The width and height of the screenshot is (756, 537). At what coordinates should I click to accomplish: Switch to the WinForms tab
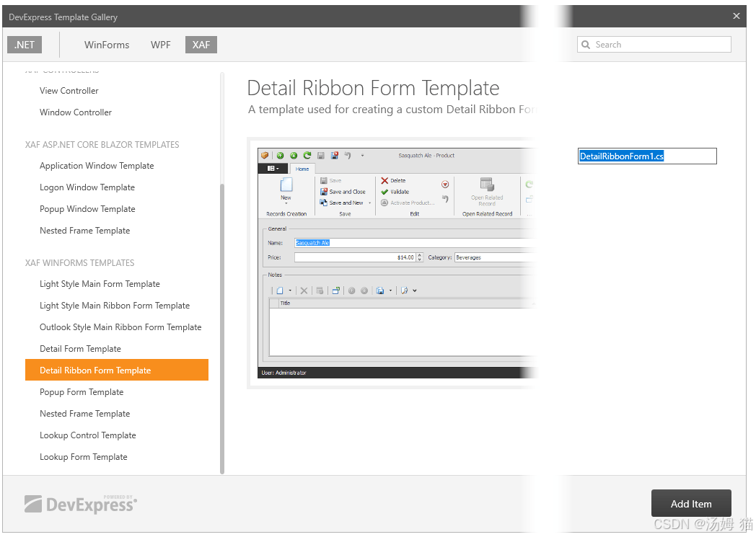107,45
